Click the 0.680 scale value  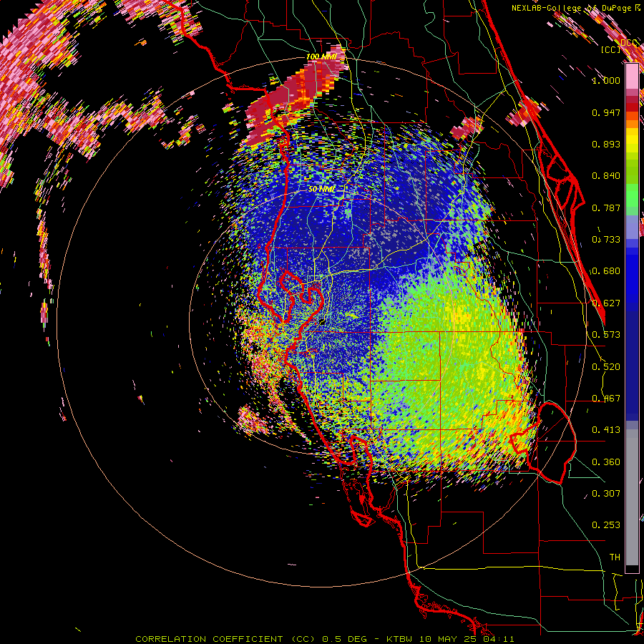606,271
